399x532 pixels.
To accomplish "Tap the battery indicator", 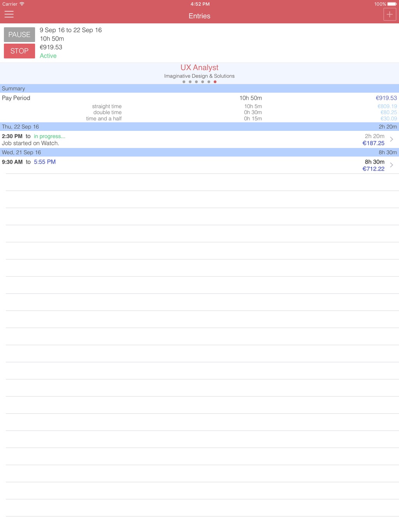I will point(392,4).
